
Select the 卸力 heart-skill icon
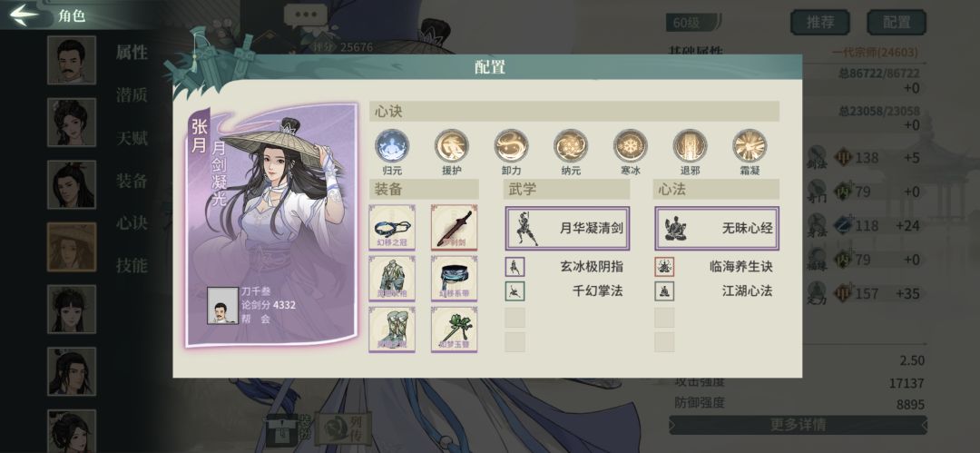coord(511,146)
